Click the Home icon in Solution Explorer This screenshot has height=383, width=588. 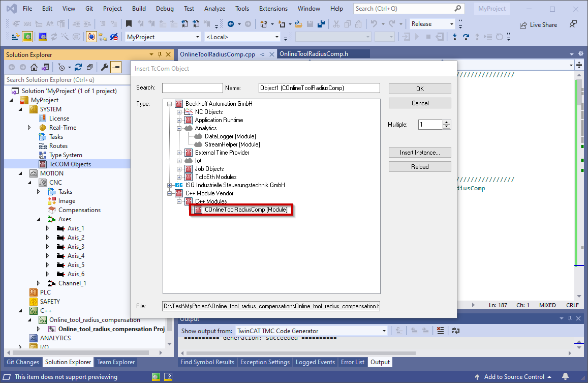(34, 67)
